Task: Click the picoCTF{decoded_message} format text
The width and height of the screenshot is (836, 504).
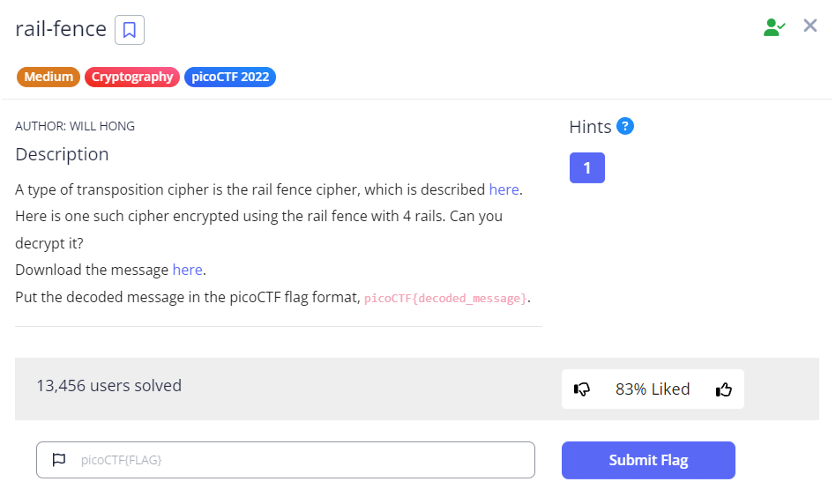Action: pos(445,298)
